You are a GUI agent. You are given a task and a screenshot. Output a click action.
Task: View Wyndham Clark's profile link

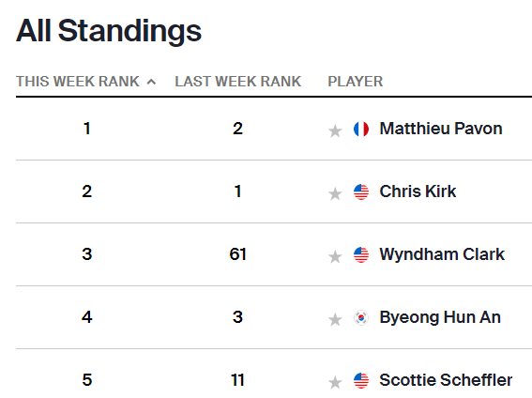tap(442, 254)
